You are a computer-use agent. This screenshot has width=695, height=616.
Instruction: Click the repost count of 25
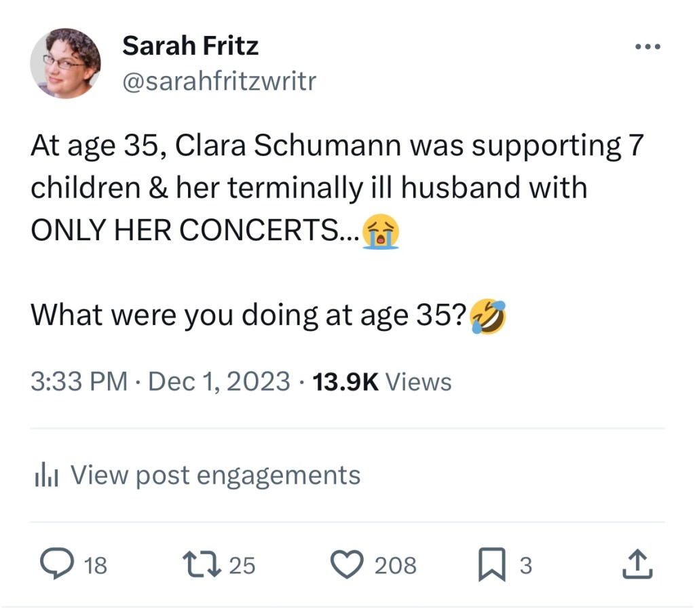pyautogui.click(x=242, y=565)
